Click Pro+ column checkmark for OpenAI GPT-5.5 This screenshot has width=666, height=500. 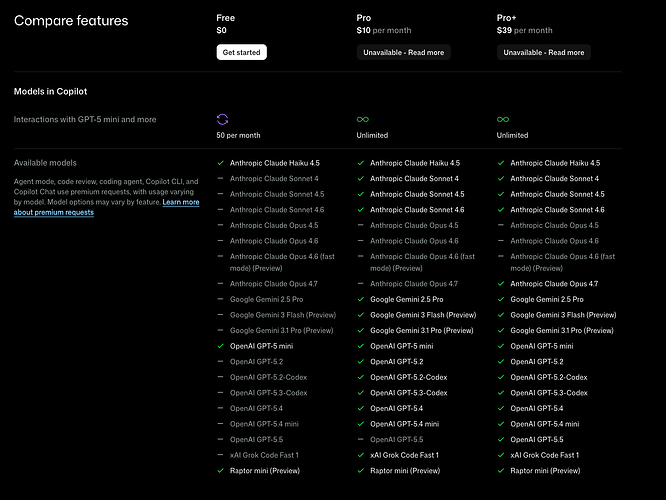tap(501, 439)
